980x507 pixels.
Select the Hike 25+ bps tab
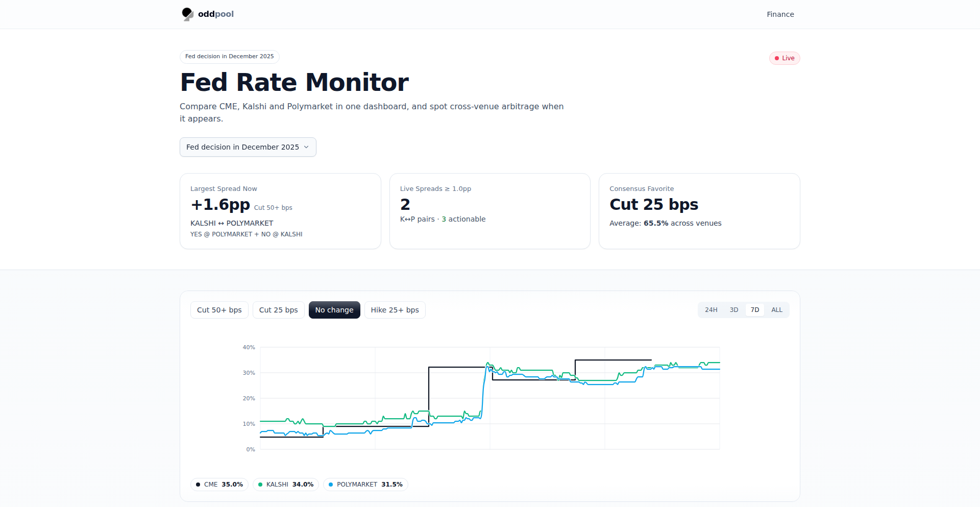pyautogui.click(x=395, y=310)
